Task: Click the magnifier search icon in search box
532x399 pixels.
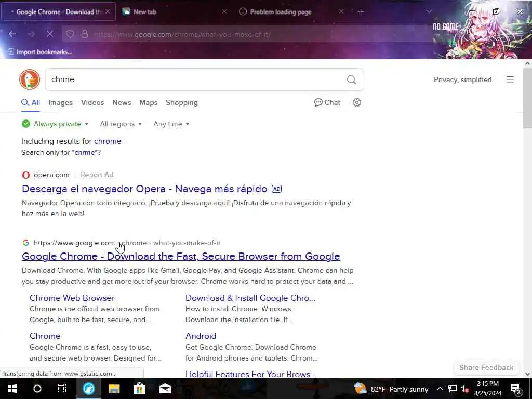Action: (352, 79)
